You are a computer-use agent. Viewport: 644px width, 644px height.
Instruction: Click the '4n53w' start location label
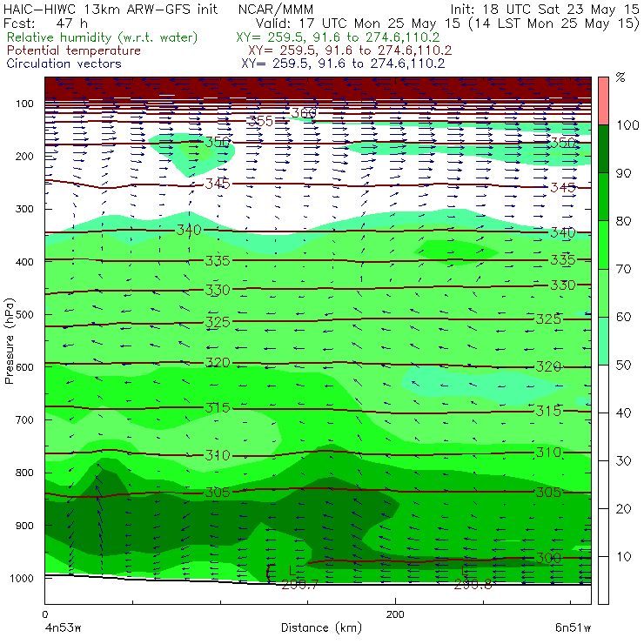click(63, 628)
